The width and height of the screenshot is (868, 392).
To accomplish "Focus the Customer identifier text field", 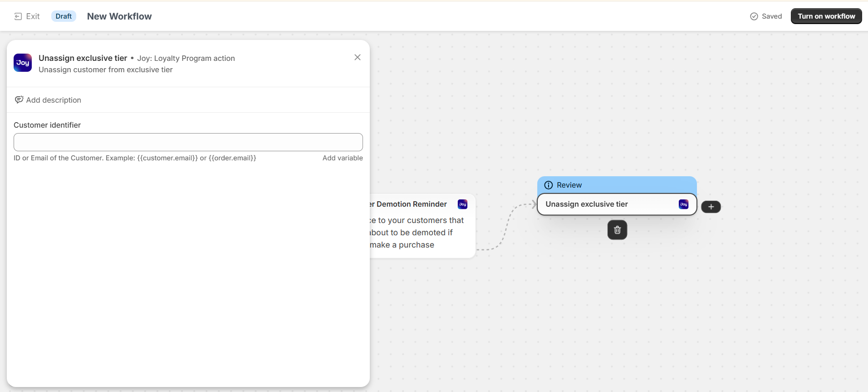I will click(x=188, y=142).
